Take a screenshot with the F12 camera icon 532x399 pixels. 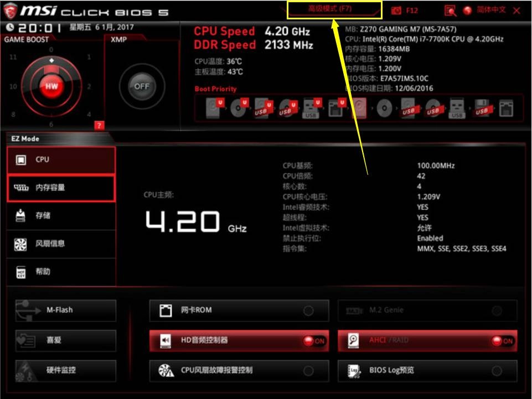[x=396, y=11]
